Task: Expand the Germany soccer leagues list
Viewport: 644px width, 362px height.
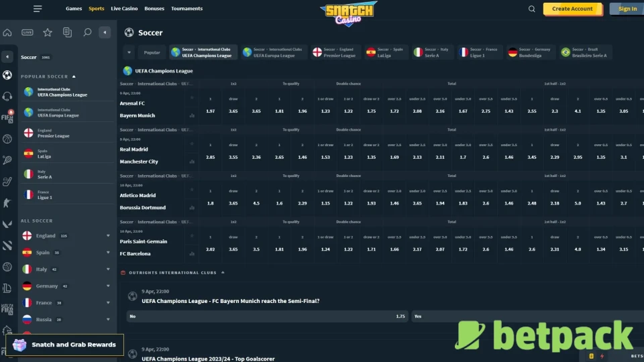Action: pos(108,286)
